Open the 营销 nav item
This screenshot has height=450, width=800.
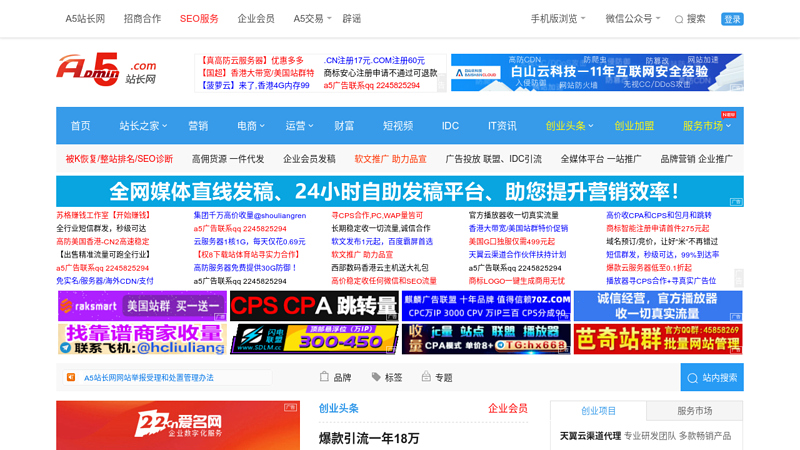pos(198,126)
